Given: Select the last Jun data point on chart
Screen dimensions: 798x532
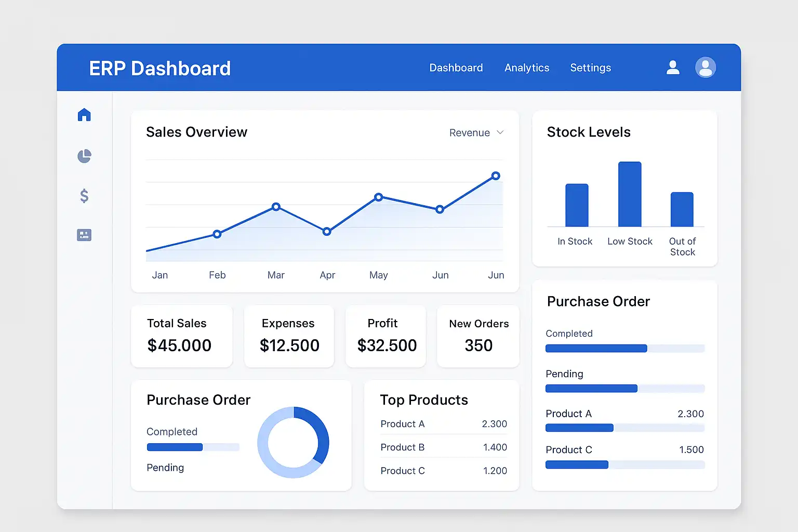Looking at the screenshot, I should point(496,176).
